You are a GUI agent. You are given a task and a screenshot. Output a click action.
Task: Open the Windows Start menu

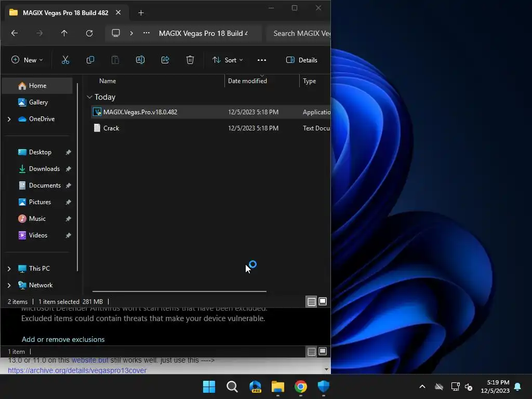tap(209, 387)
